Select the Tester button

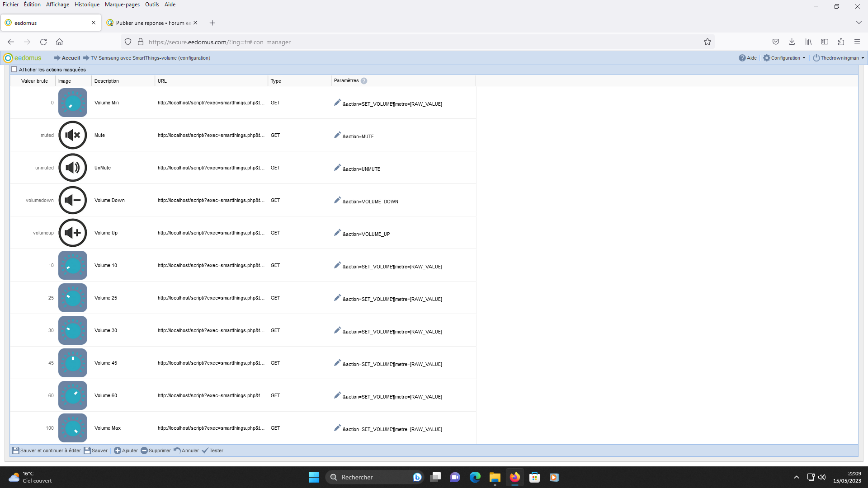pos(213,450)
